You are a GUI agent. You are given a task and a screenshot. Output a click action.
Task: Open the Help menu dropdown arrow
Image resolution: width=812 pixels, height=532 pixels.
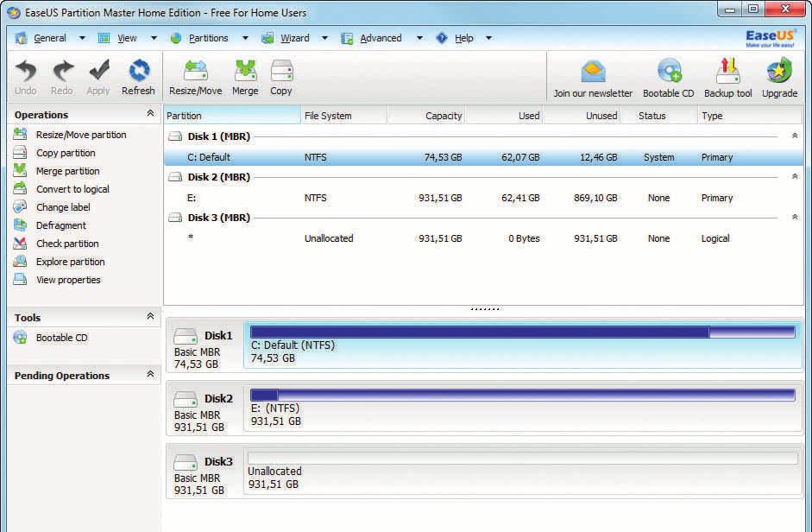click(x=488, y=38)
